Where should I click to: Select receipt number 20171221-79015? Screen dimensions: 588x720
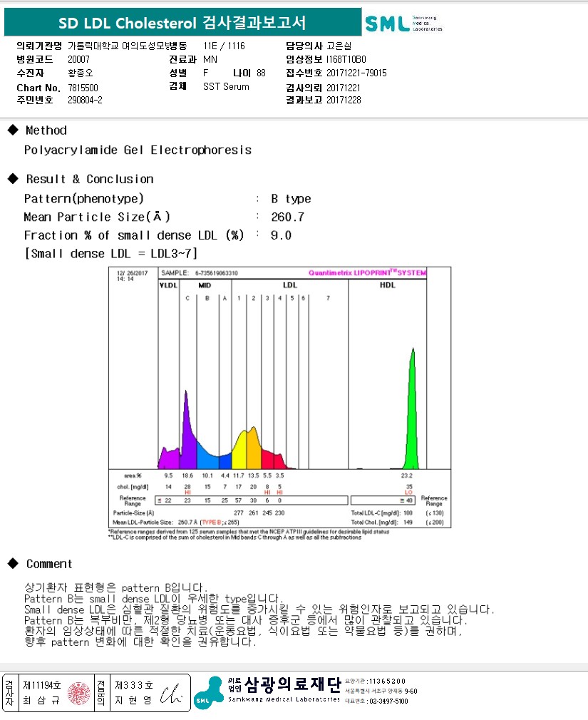point(356,73)
